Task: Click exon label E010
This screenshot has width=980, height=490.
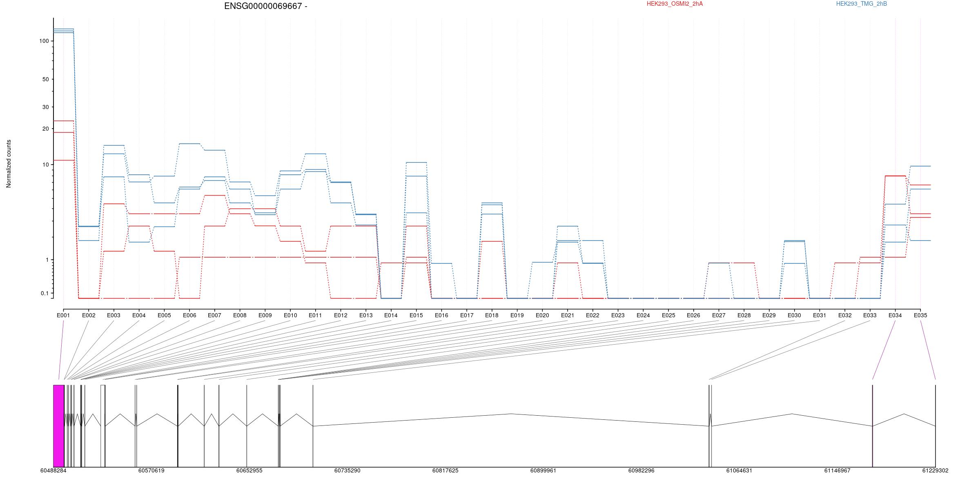Action: [290, 315]
